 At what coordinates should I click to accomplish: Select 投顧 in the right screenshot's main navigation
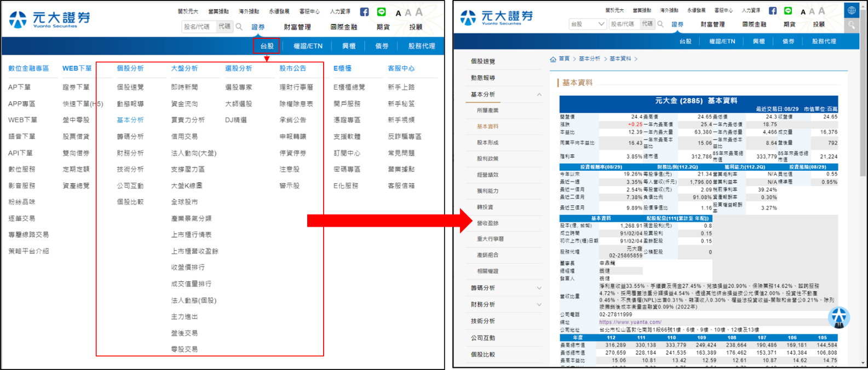819,24
